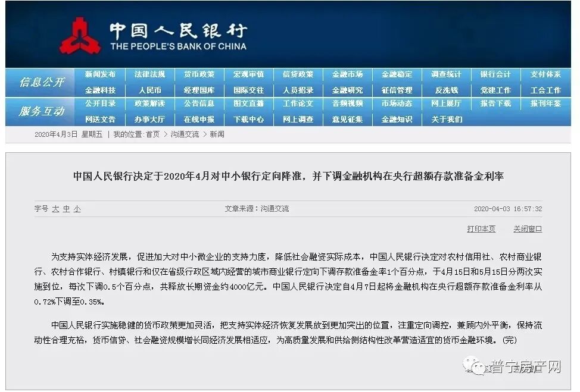Viewport: 580px width, 392px height.
Task: Open the 金融市场 navigation item
Action: (x=347, y=74)
